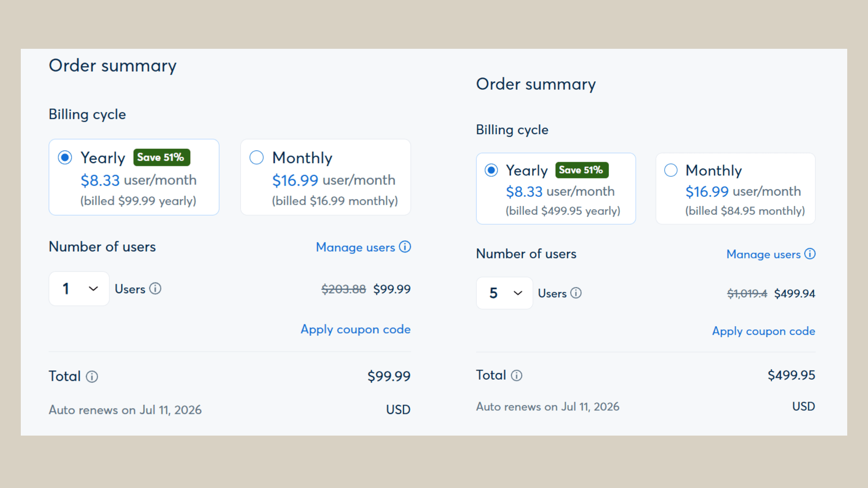
Task: Click the '(billed $84.95 monthly)' text
Action: [745, 211]
